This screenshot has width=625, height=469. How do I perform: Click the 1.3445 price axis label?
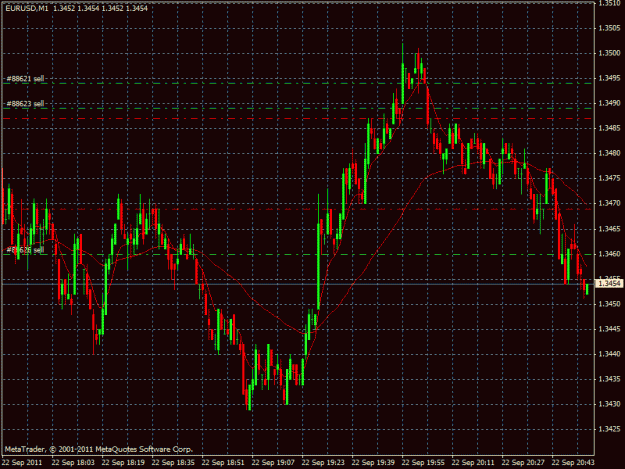pos(609,329)
